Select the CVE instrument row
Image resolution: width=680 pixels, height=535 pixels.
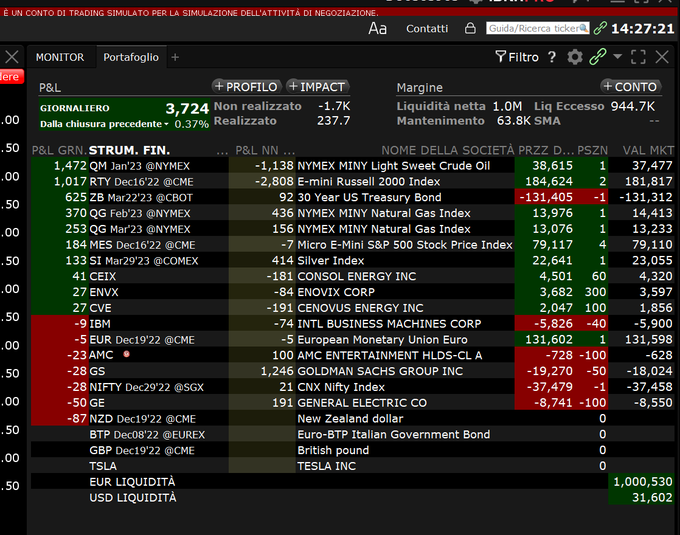[x=353, y=308]
